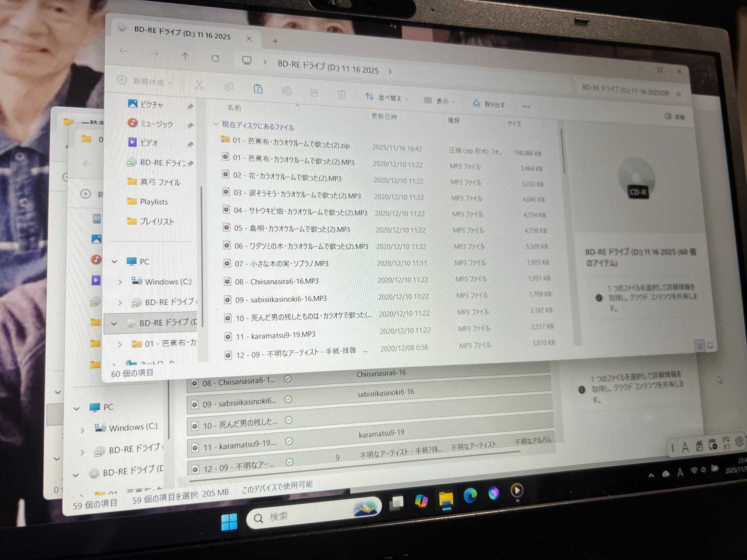747x560 pixels.
Task: Switch to large thumbnails view layout icon
Action: (710, 346)
